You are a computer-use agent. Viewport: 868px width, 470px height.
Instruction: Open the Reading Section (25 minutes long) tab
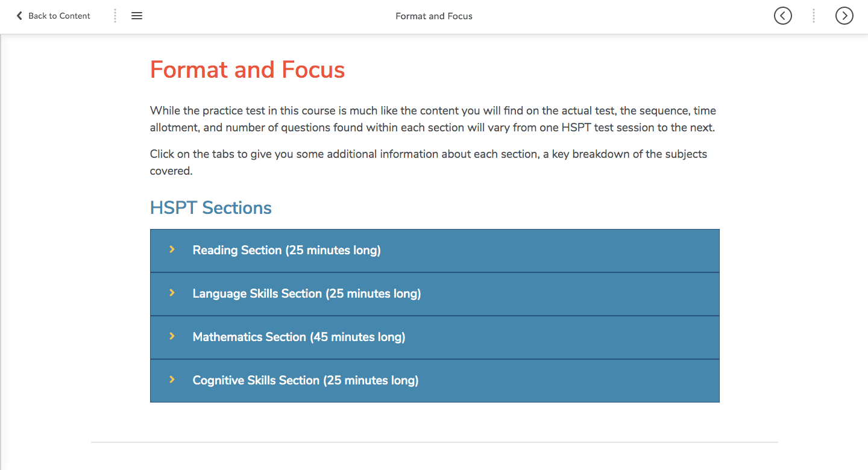(435, 251)
